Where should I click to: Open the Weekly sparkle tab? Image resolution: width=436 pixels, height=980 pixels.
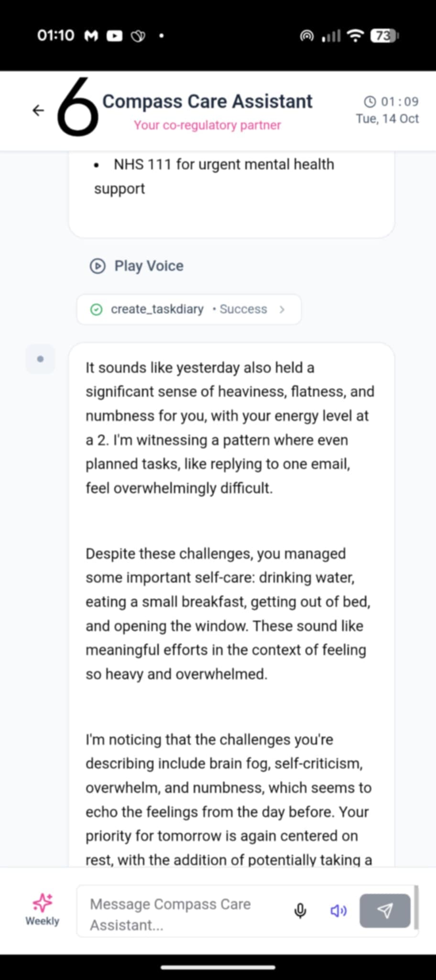(42, 909)
